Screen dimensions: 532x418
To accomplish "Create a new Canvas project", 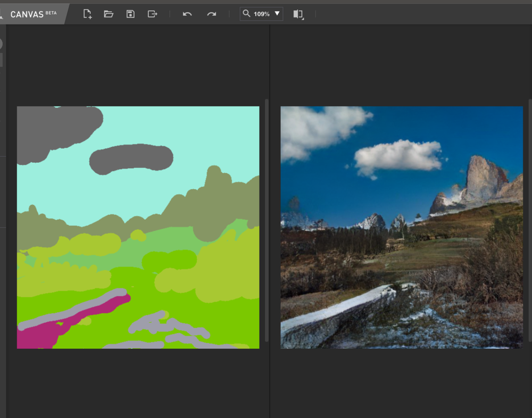I will coord(87,14).
